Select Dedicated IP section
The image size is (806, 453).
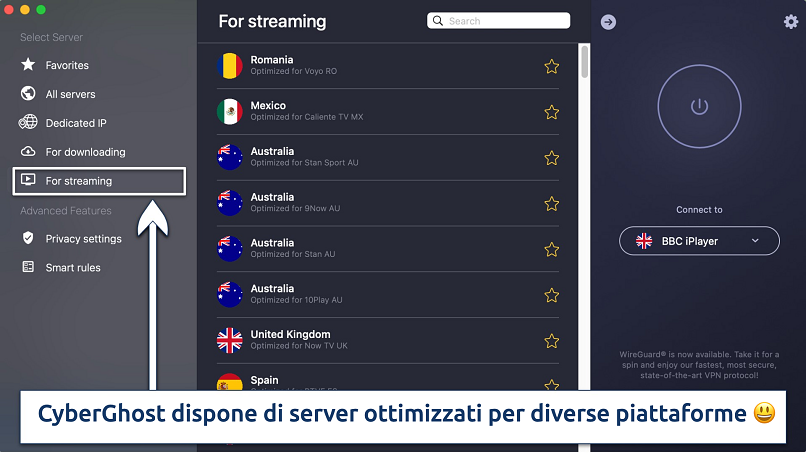[76, 123]
